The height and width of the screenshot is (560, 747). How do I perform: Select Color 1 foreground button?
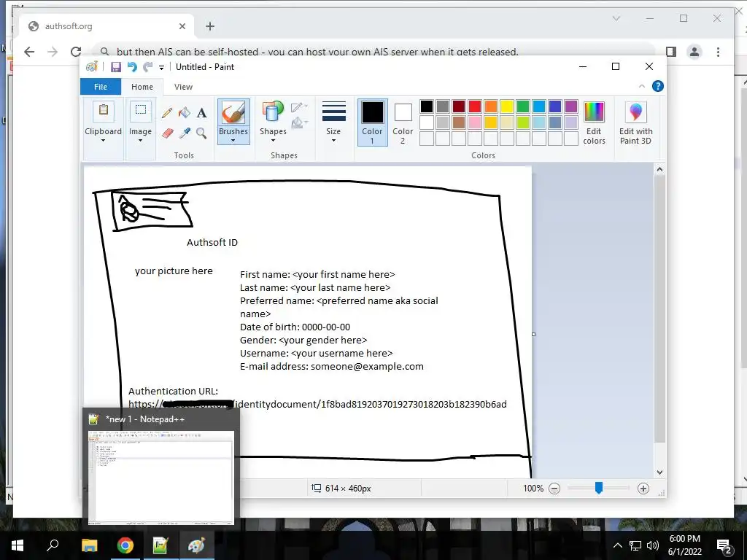(372, 122)
